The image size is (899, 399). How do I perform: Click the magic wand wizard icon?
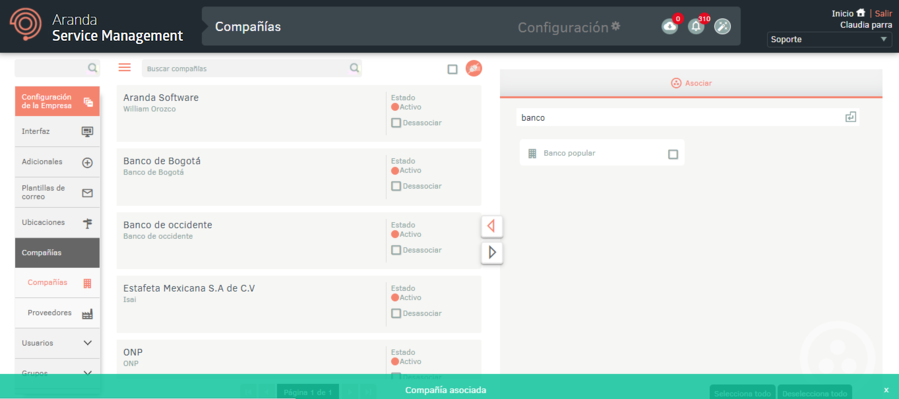pyautogui.click(x=722, y=26)
